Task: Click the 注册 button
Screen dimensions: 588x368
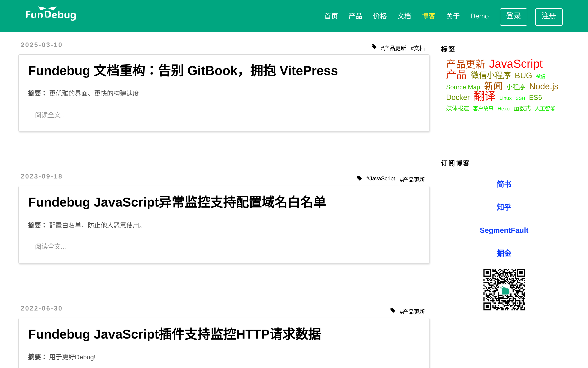Action: 549,17
